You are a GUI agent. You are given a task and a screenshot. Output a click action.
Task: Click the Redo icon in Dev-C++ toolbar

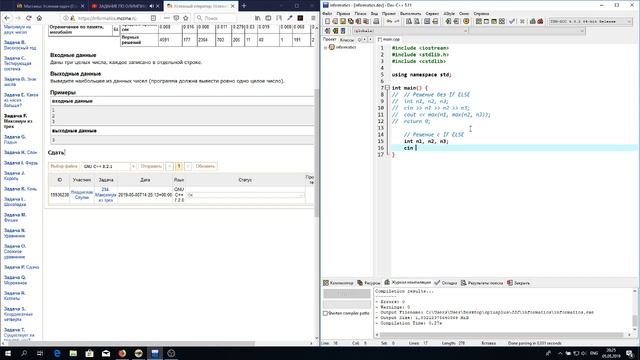[396, 21]
